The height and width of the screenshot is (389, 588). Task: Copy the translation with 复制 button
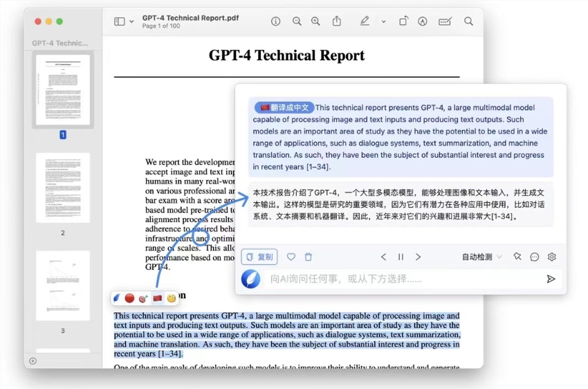pyautogui.click(x=259, y=257)
